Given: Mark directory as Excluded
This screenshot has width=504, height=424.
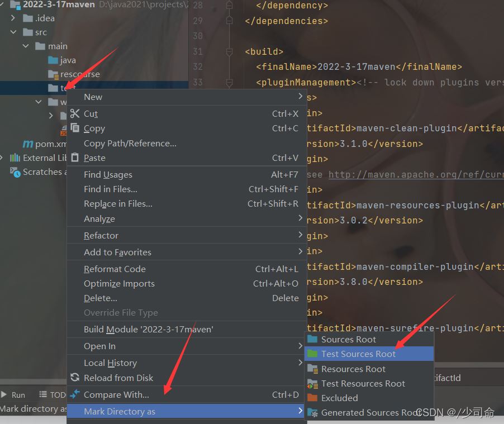Looking at the screenshot, I should (x=369, y=398).
